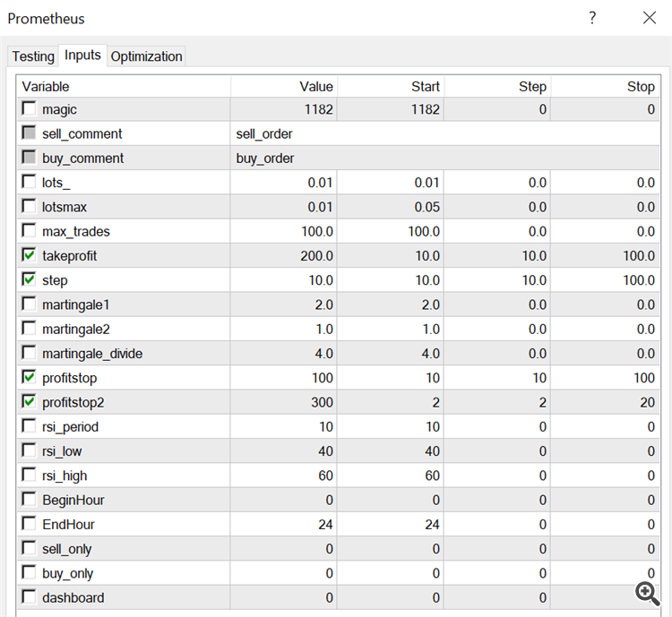The image size is (672, 617).
Task: Click profitstop2 stop value 20
Action: coord(647,403)
